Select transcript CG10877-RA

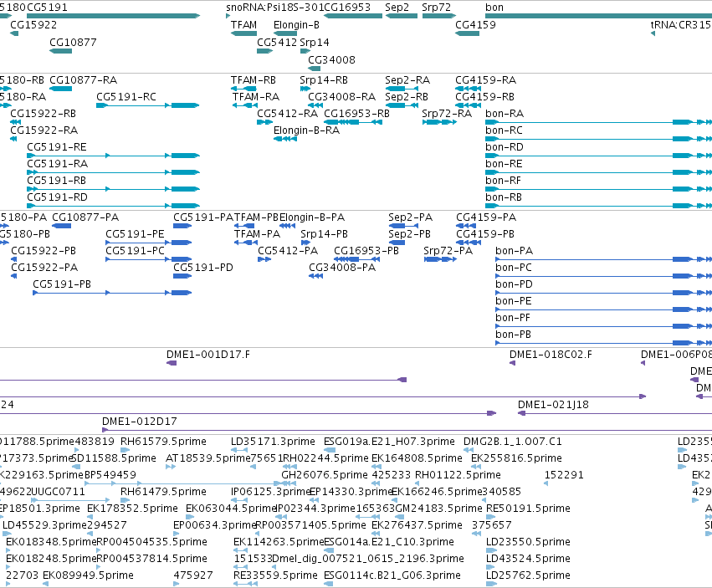pyautogui.click(x=83, y=80)
